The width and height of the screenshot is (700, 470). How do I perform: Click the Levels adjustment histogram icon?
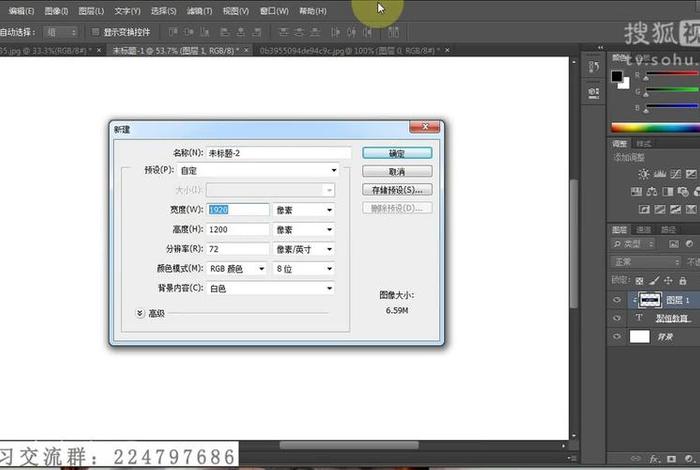[x=660, y=174]
